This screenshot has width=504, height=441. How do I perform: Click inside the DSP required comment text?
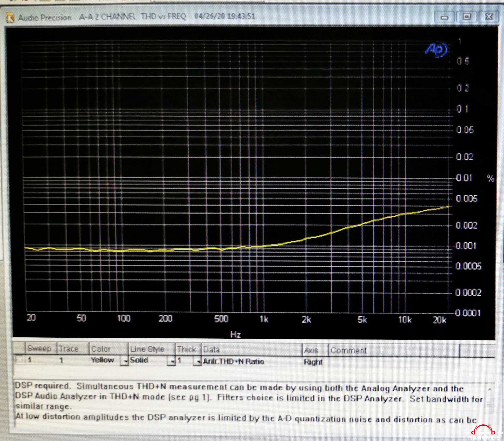(249, 403)
